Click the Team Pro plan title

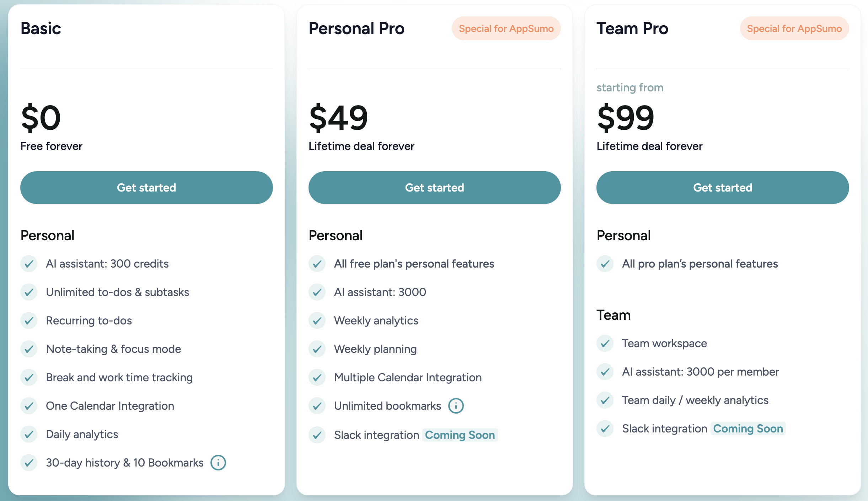pyautogui.click(x=632, y=28)
